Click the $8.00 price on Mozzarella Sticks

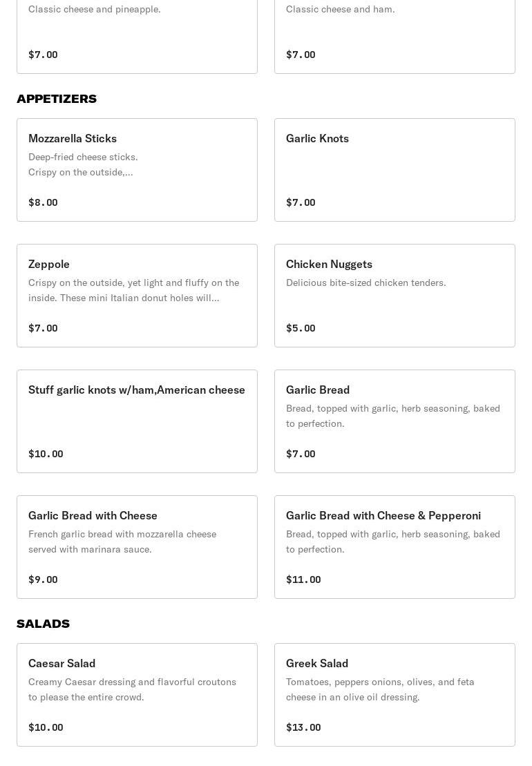click(43, 202)
